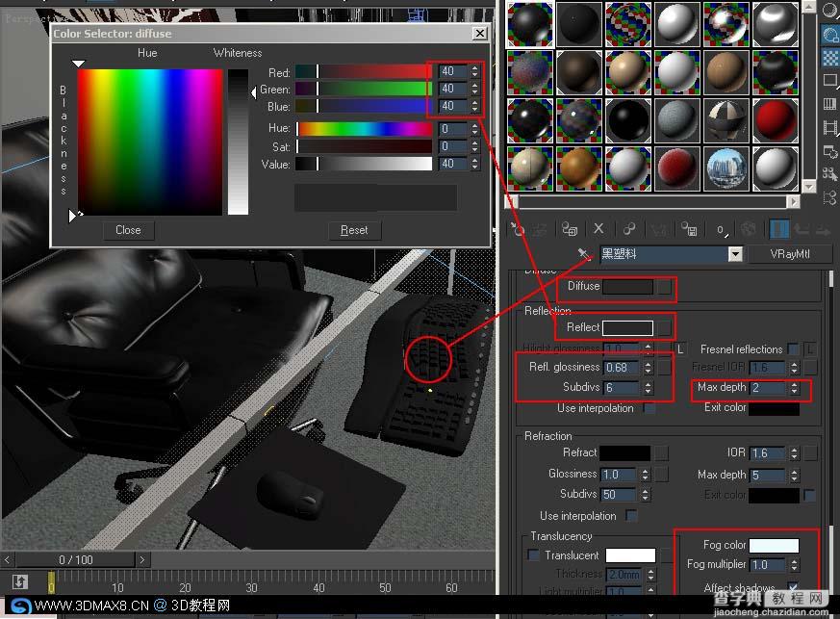Toggle the Affect shadows checkbox
840x619 pixels.
(793, 587)
